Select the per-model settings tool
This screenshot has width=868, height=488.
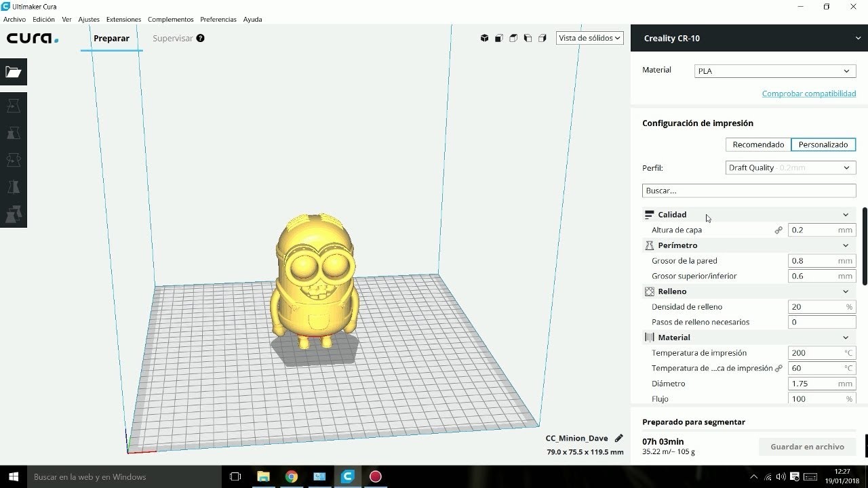point(13,214)
